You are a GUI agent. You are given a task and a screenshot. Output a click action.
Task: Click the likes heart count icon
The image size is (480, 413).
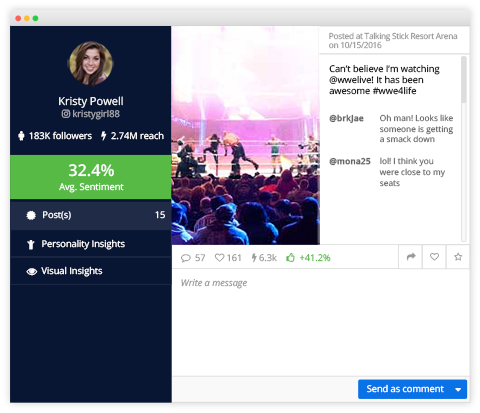point(219,258)
